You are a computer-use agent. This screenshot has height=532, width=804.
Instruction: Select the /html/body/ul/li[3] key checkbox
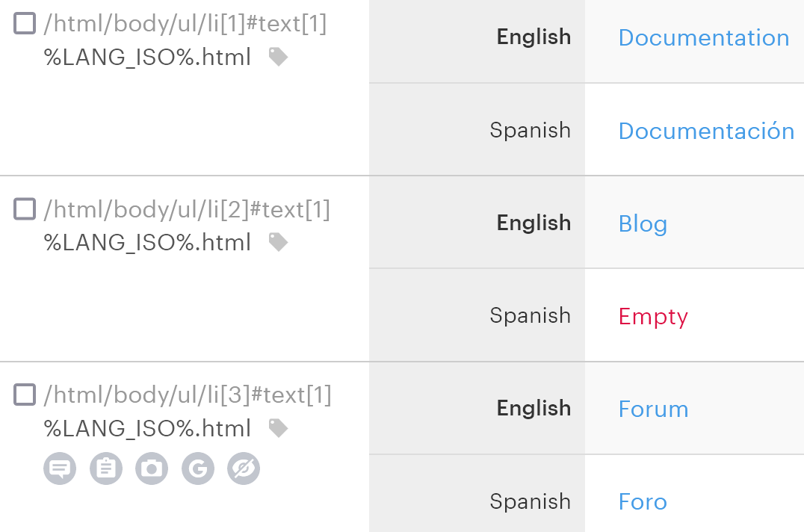point(25,395)
